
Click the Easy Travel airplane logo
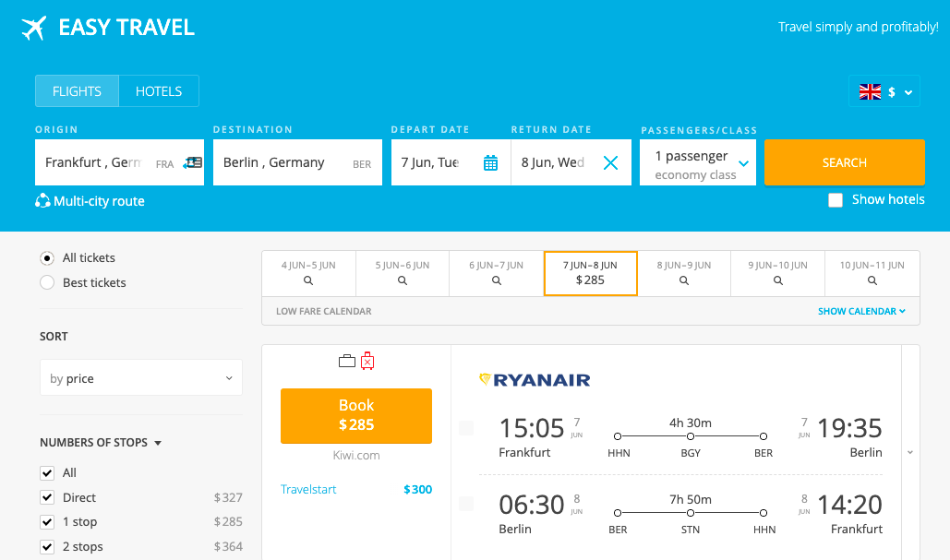(x=34, y=27)
